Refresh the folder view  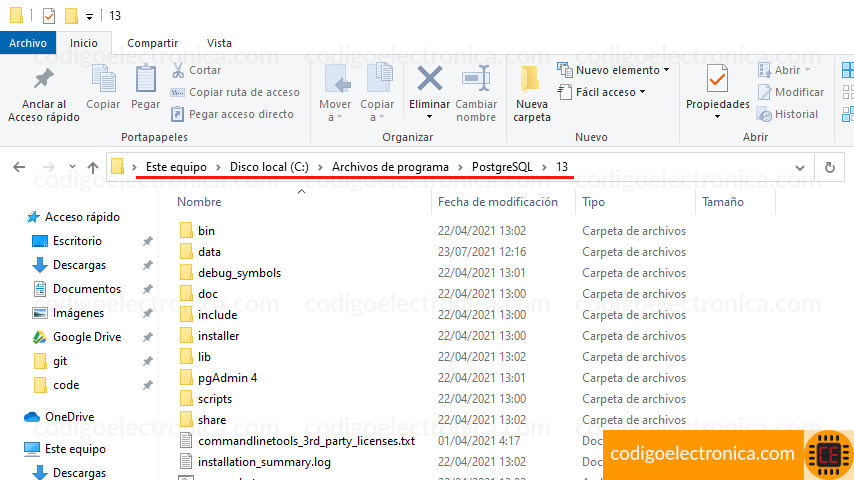point(829,167)
